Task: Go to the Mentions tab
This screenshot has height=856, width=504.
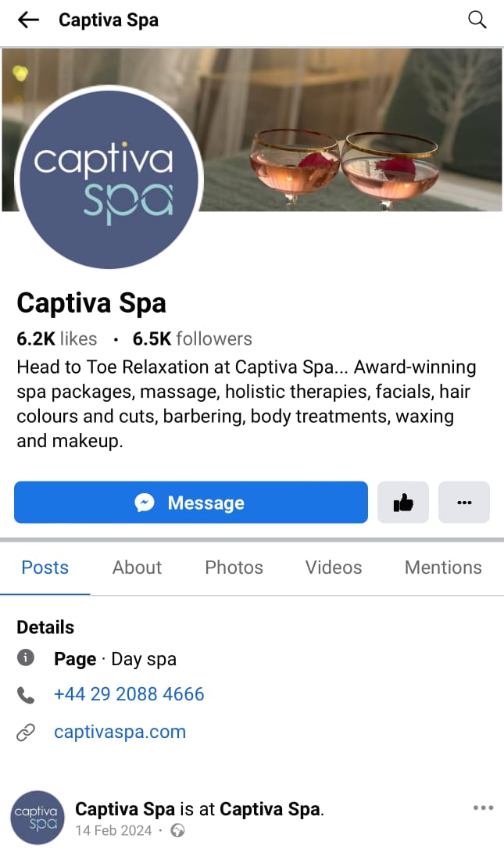Action: pos(443,568)
